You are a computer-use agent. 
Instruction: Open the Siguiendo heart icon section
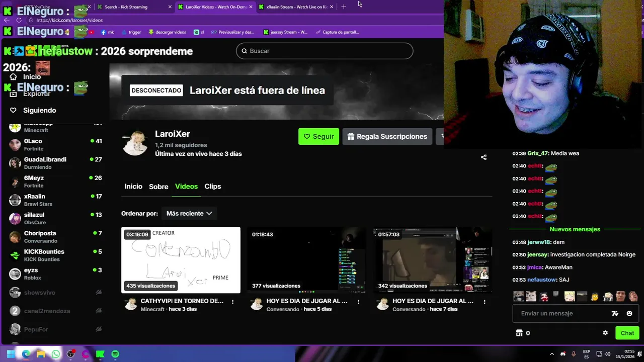pyautogui.click(x=13, y=110)
